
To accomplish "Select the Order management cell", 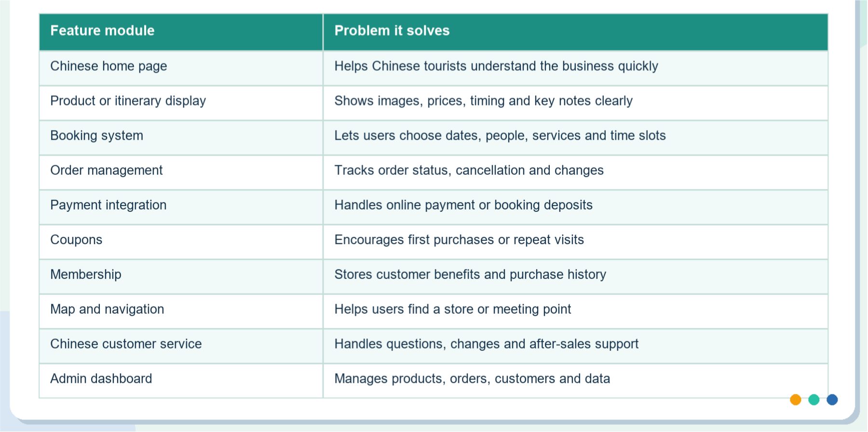I will (181, 172).
